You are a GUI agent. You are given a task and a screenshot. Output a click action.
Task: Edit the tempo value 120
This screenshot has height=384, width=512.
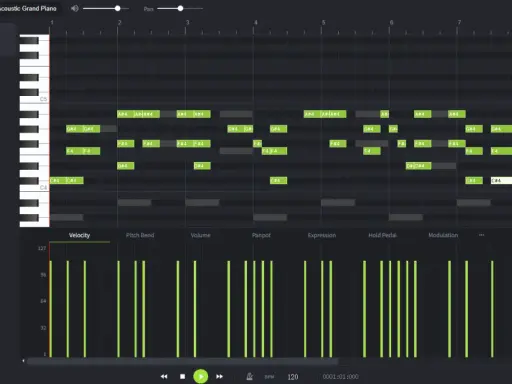pos(293,377)
